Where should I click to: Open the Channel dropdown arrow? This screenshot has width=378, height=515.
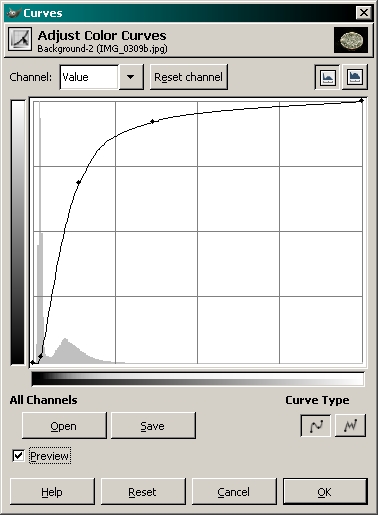(131, 77)
